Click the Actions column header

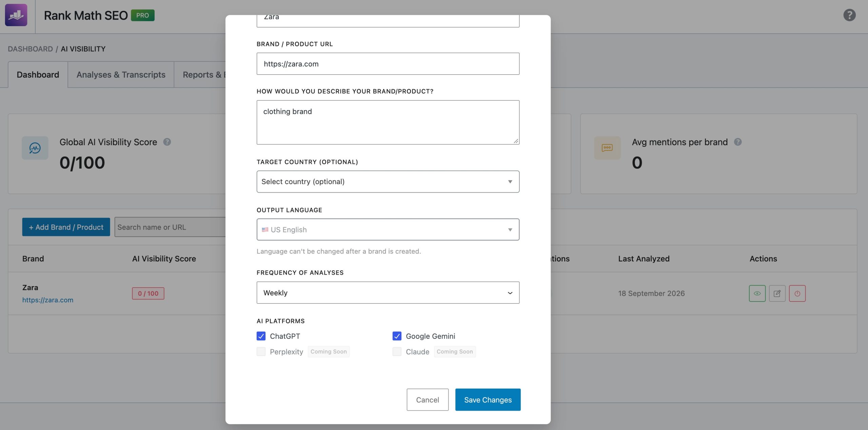point(763,259)
